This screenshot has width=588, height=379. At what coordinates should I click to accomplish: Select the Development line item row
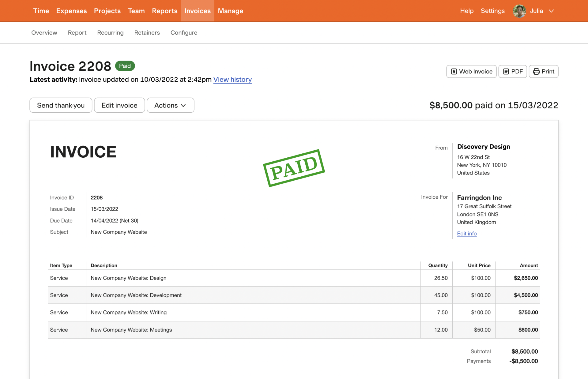tap(136, 295)
